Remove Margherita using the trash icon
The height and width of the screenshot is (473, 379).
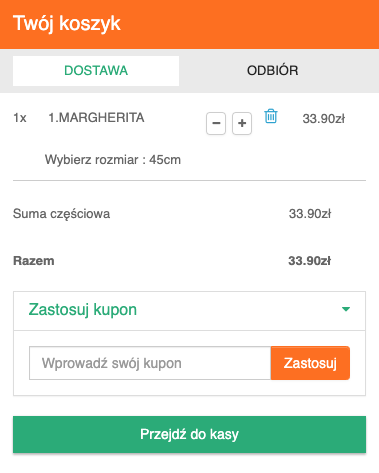pos(271,116)
